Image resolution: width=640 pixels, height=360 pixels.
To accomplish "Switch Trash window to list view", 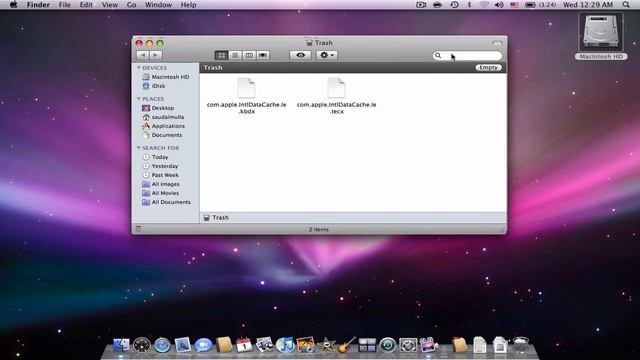I will coord(235,55).
